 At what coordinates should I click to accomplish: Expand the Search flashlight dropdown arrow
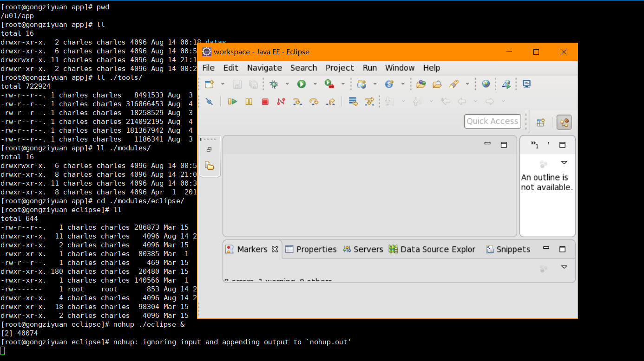467,84
